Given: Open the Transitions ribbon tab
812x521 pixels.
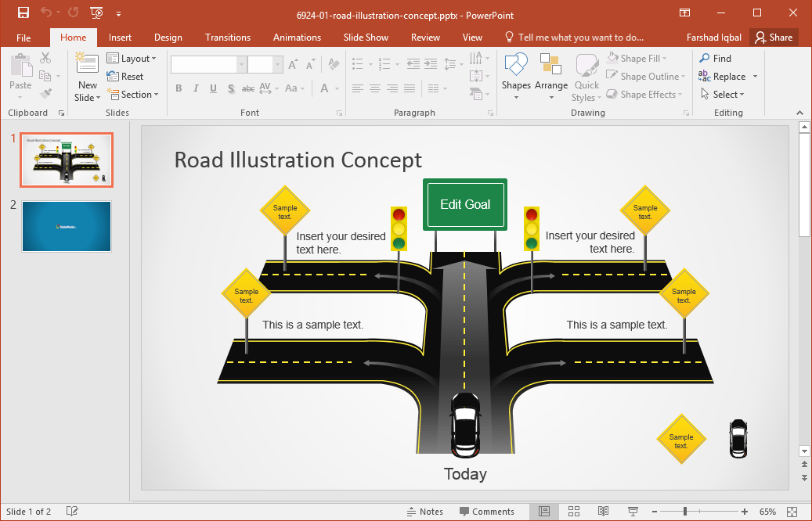Looking at the screenshot, I should coord(227,37).
